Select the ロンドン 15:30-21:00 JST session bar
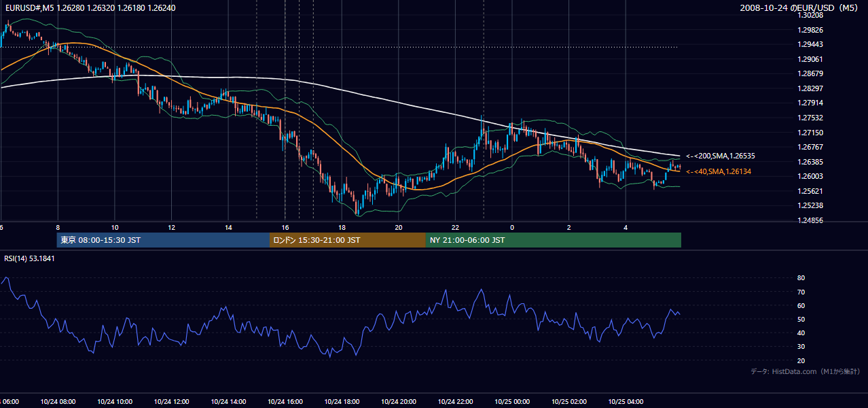The width and height of the screenshot is (868, 408). tap(348, 240)
